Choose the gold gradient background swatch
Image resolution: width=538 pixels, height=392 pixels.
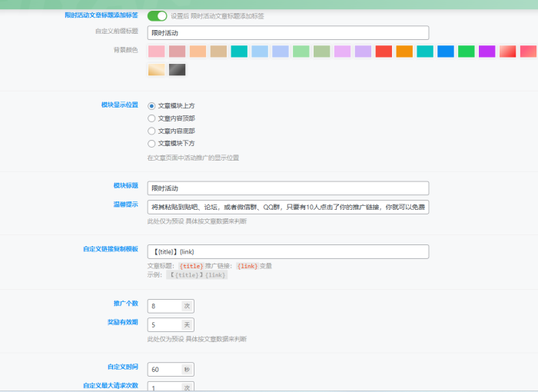point(156,70)
